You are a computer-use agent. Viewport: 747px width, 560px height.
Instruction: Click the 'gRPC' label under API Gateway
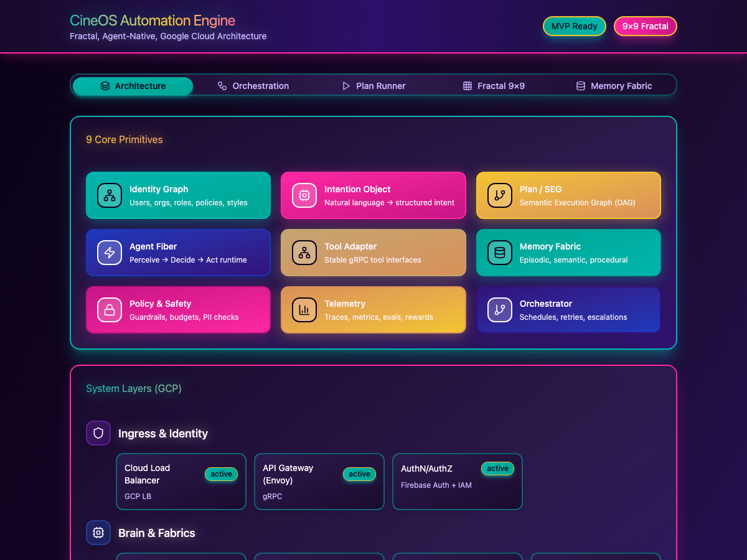point(272,496)
